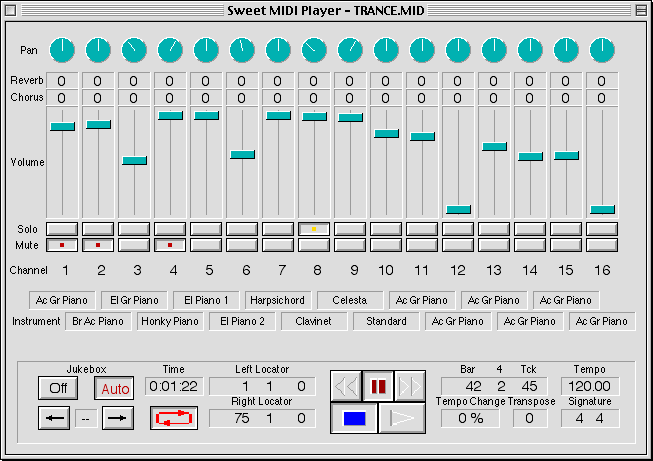Screen dimensions: 653x461
Task: Click the Pan knob for channel 11
Action: point(422,50)
